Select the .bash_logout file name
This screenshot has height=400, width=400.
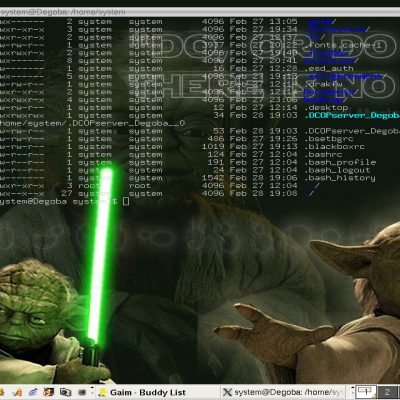click(337, 170)
